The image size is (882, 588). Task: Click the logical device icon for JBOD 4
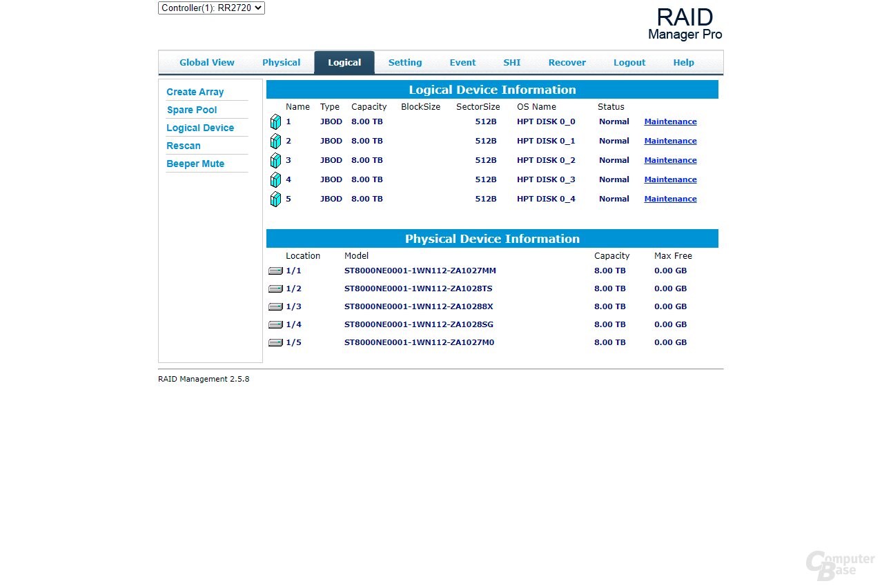(x=275, y=180)
